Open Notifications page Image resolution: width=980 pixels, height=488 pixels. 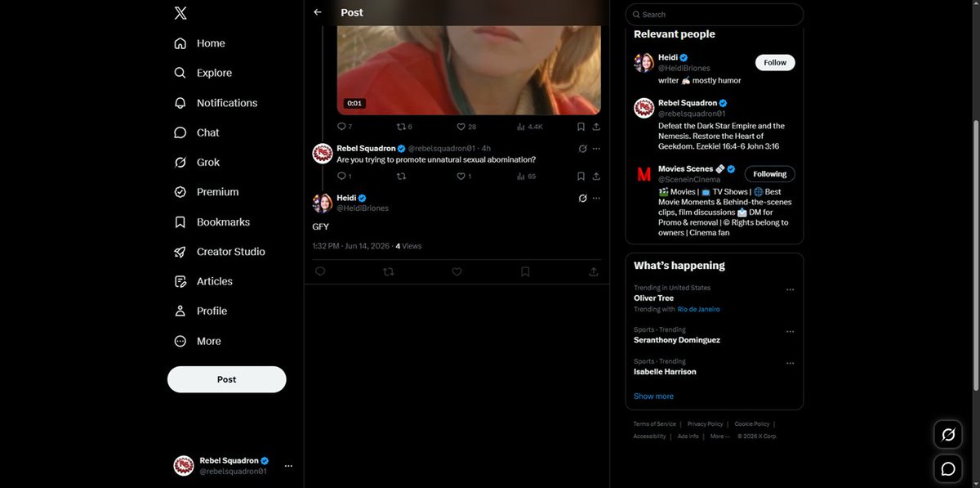click(x=216, y=103)
